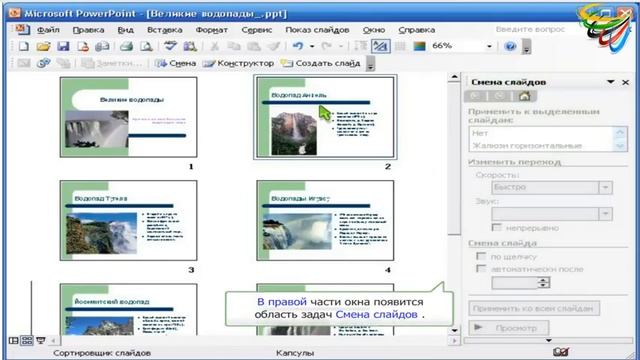Click 'Применить ко всем слайдам' button
Screen dimensions: 640x360
coord(534,309)
